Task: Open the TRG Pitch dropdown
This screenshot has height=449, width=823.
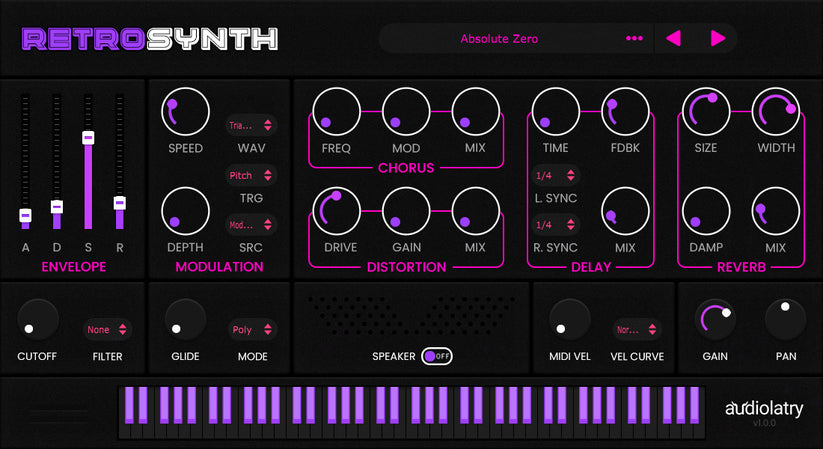Action: (251, 175)
